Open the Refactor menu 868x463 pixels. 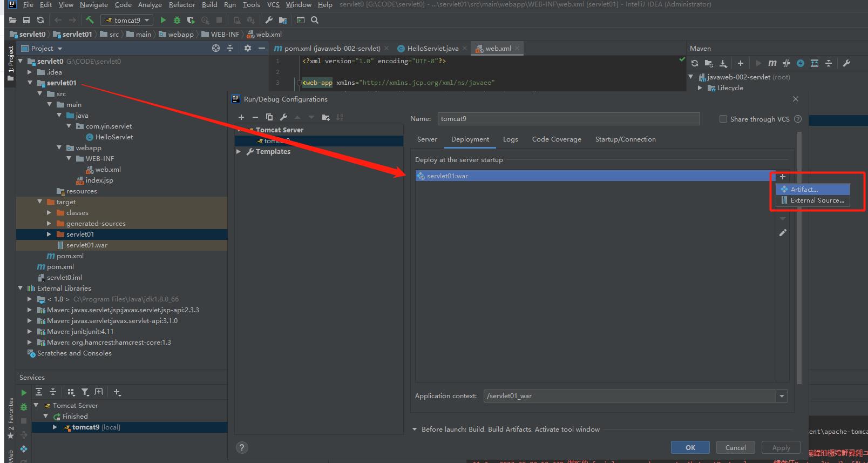pos(182,5)
